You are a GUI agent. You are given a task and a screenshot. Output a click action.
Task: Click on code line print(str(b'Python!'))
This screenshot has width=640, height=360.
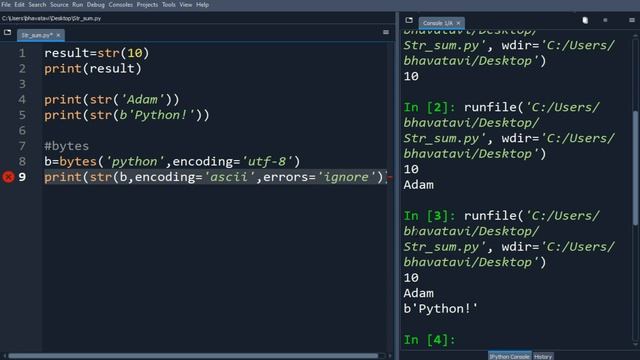tap(127, 115)
